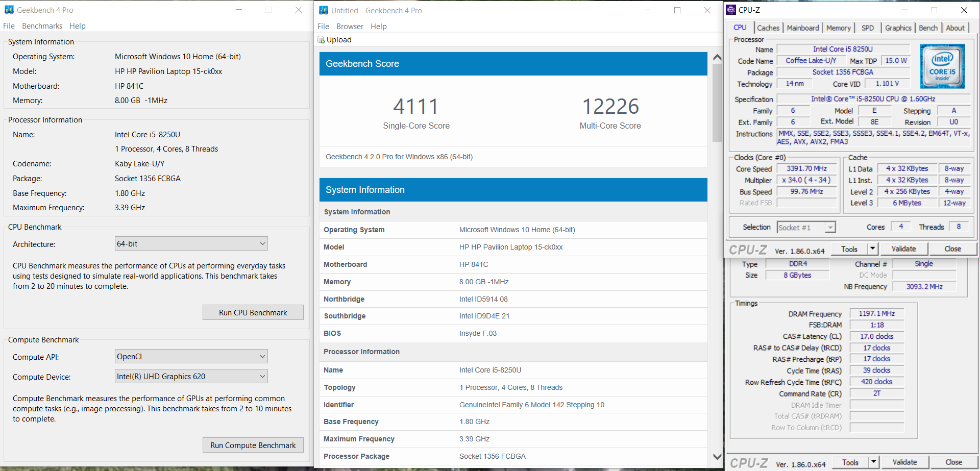This screenshot has height=471, width=980.
Task: Click the single-core score 4111
Action: [416, 107]
